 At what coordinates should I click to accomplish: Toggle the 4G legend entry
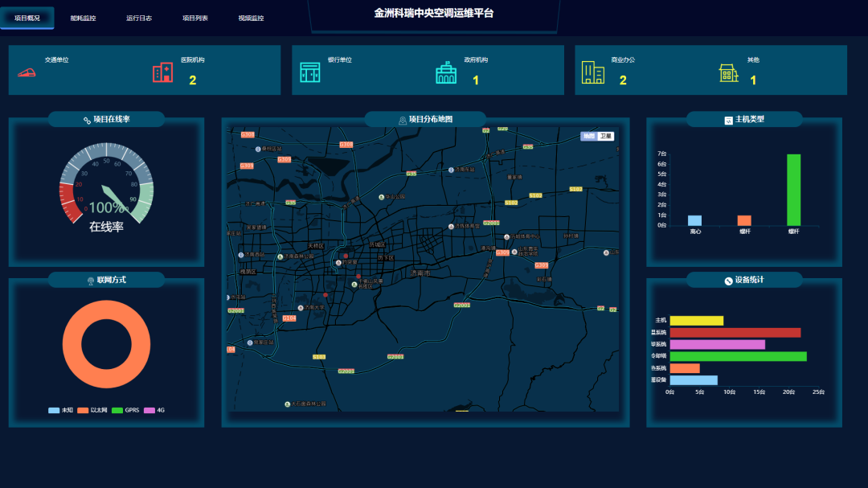(x=155, y=410)
